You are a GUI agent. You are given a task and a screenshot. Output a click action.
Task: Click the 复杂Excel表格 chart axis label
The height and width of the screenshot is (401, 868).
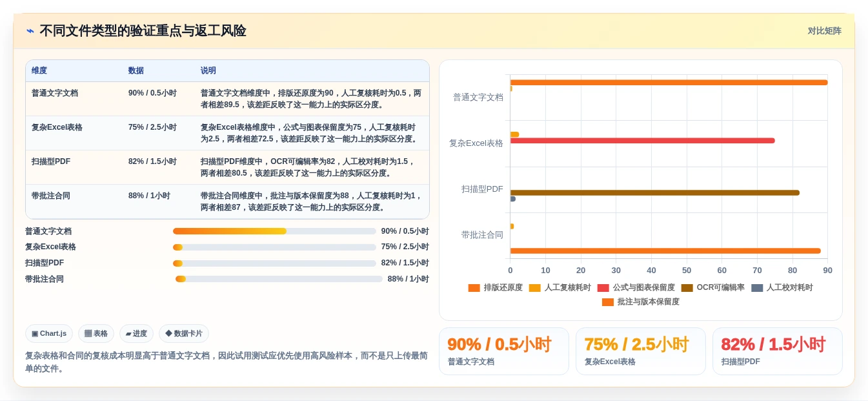pyautogui.click(x=476, y=143)
